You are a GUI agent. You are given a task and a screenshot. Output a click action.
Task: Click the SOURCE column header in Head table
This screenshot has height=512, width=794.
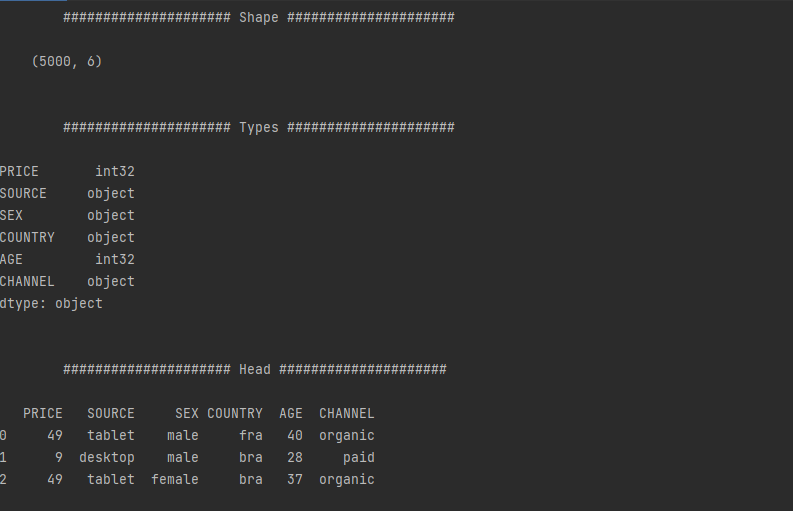pos(111,413)
